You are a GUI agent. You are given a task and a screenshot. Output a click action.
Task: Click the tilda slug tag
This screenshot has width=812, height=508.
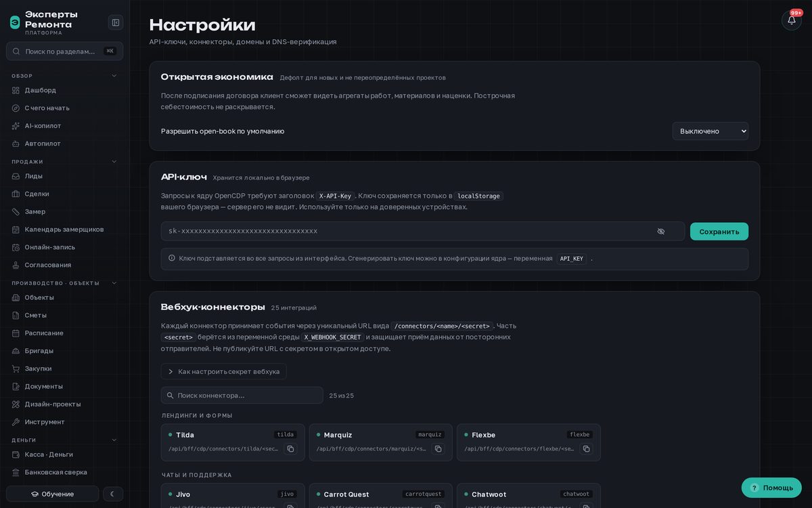click(x=286, y=434)
